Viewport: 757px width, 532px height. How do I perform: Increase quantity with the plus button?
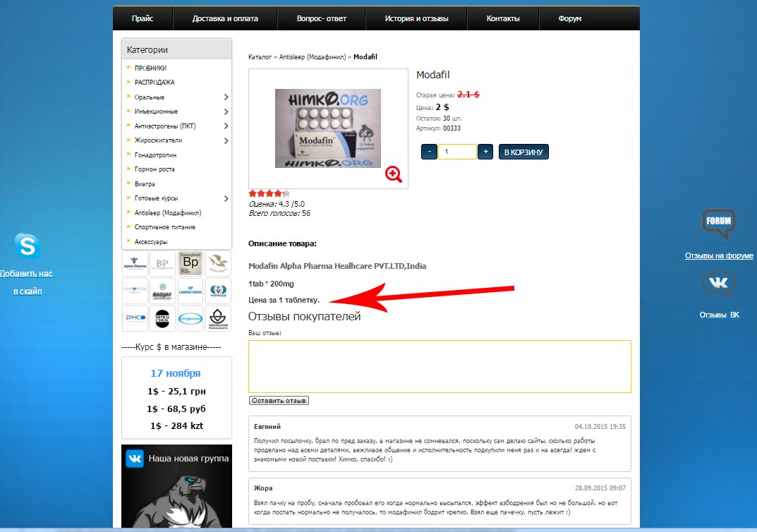point(485,152)
